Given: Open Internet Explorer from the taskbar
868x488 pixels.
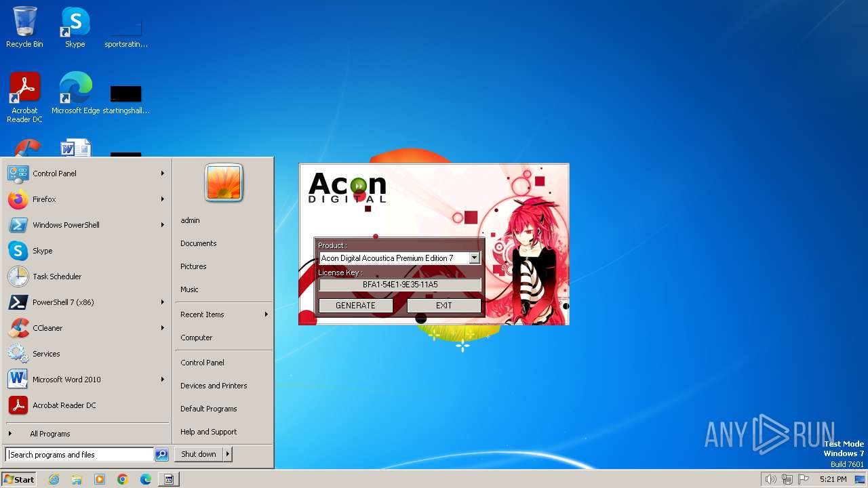Looking at the screenshot, I should [54, 479].
